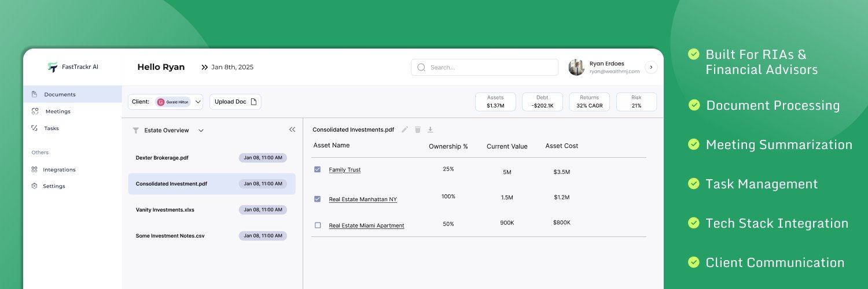The width and height of the screenshot is (868, 289).
Task: Click the $800K asset cost cell
Action: click(562, 223)
